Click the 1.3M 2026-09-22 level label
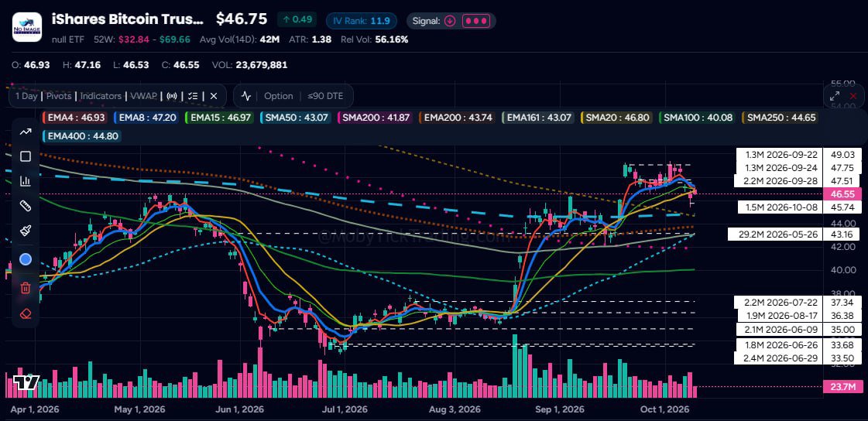The height and width of the screenshot is (421, 868). (x=778, y=155)
